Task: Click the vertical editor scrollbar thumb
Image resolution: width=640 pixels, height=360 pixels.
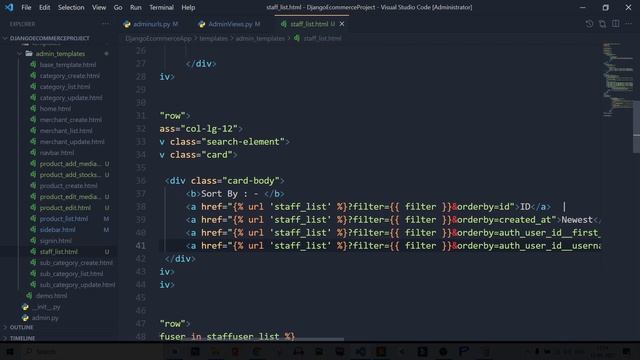Action: [636, 127]
